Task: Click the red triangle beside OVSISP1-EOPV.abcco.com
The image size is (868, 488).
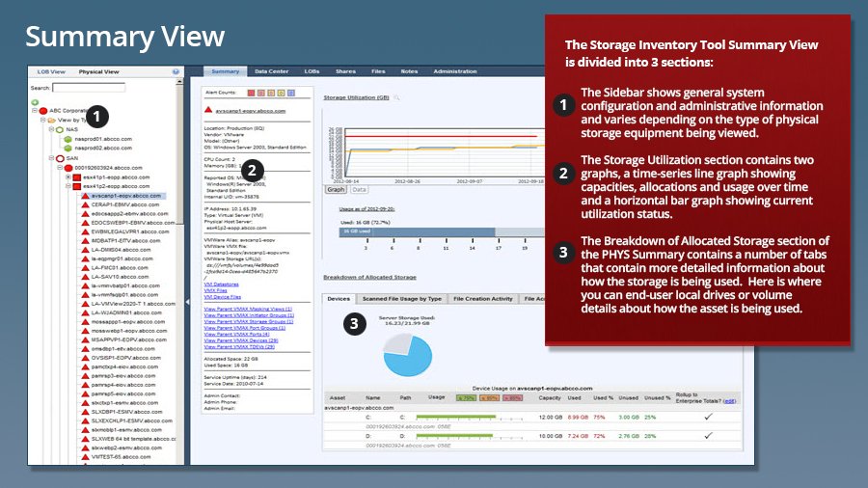Action: click(x=85, y=358)
